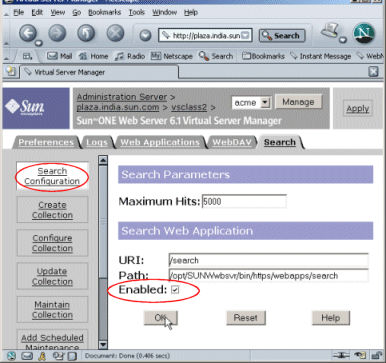Open Create Collection in sidebar
Image resolution: width=386 pixels, height=363 pixels.
[52, 210]
